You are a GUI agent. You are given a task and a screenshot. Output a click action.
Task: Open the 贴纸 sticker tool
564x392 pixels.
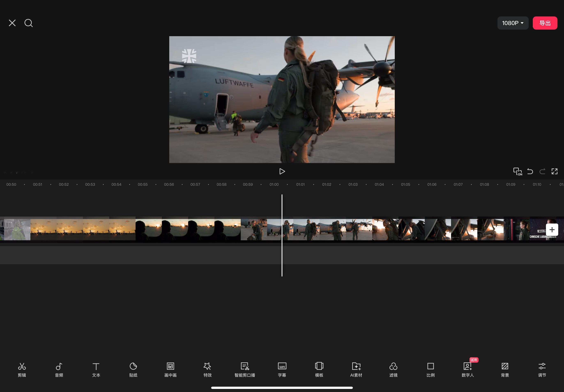click(x=133, y=370)
